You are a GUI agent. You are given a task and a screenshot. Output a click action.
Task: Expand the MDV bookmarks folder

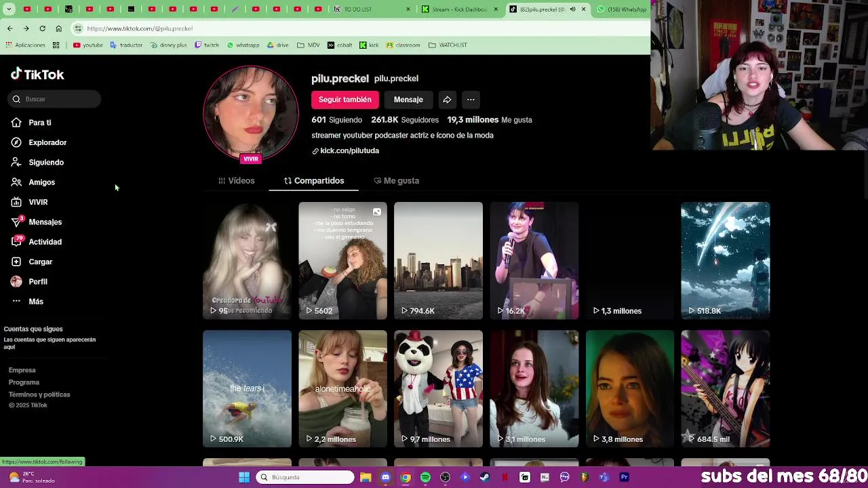pyautogui.click(x=309, y=45)
